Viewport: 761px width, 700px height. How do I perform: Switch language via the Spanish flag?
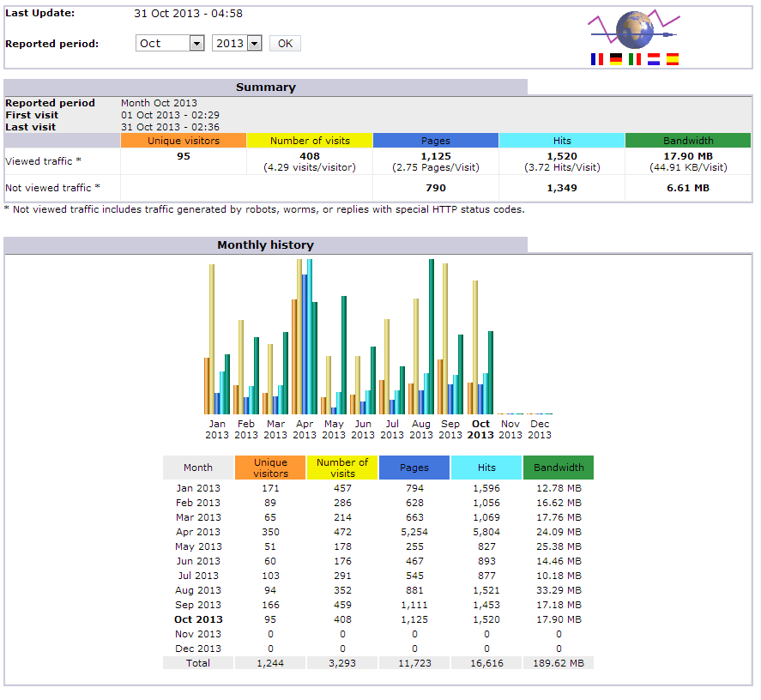[673, 59]
